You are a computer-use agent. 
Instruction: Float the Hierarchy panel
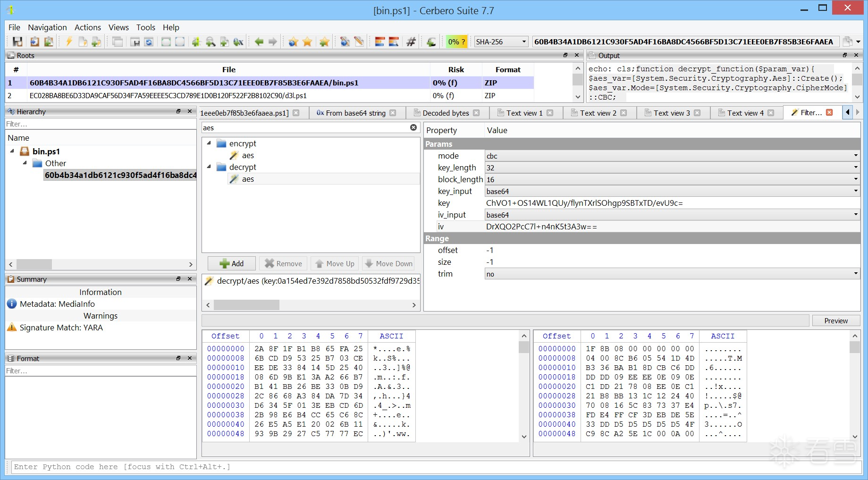coord(178,111)
